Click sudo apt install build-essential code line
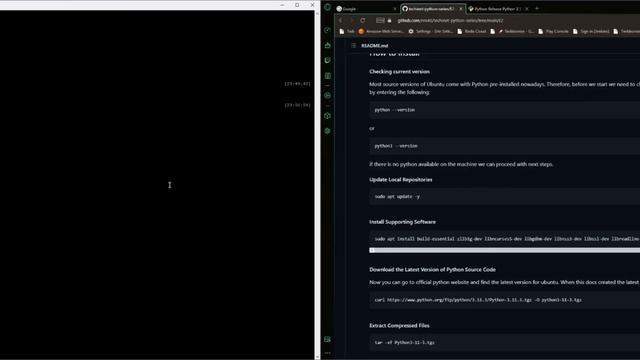 point(507,239)
